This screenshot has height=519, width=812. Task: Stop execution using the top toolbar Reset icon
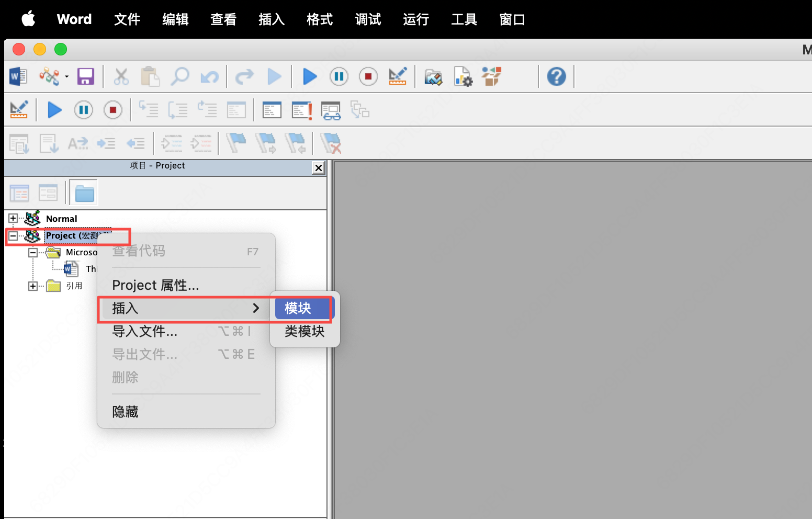(368, 76)
